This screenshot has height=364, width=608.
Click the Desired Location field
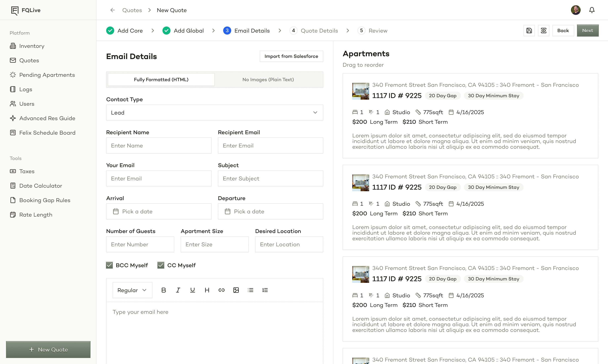(x=289, y=244)
